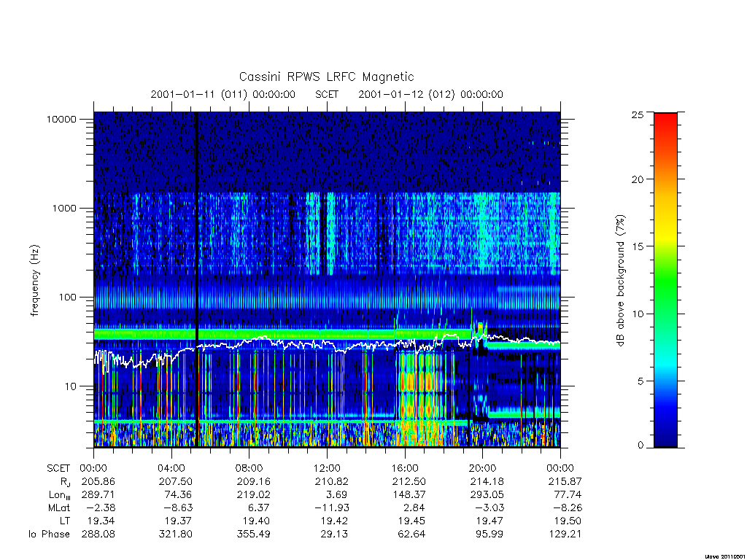Click the plot title 'Cassini RPWS LRFC Magnetic'
The width and height of the screenshot is (747, 560).
(x=326, y=77)
